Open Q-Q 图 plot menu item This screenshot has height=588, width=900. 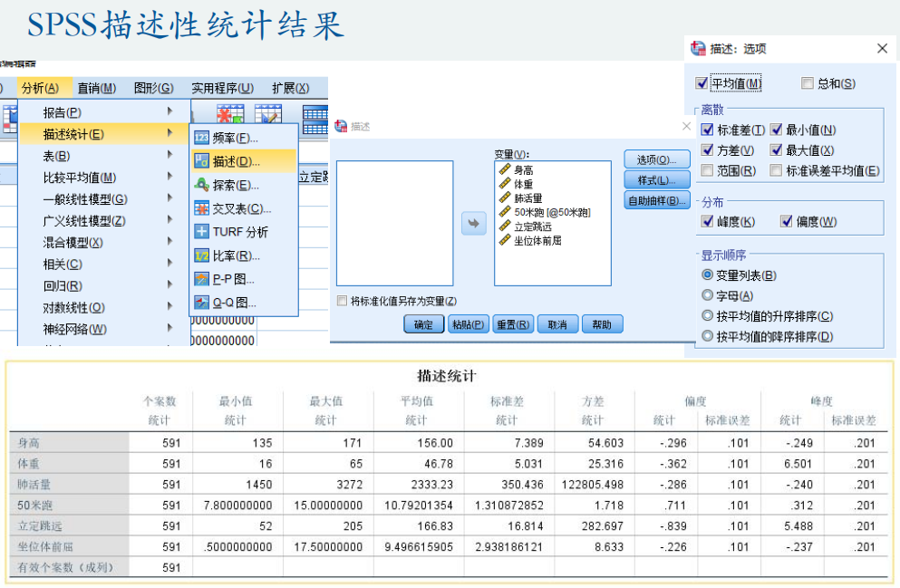pos(244,303)
